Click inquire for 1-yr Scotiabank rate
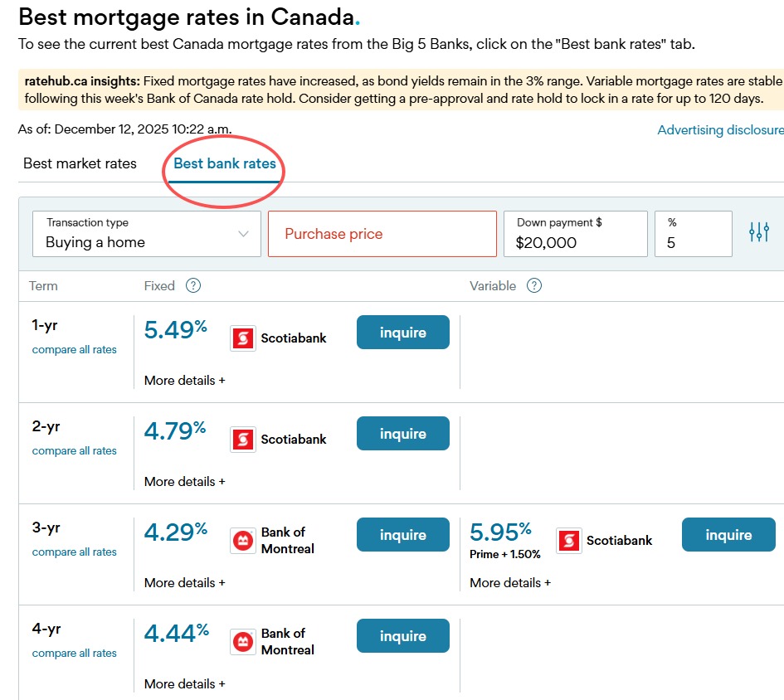784x700 pixels. [x=403, y=333]
